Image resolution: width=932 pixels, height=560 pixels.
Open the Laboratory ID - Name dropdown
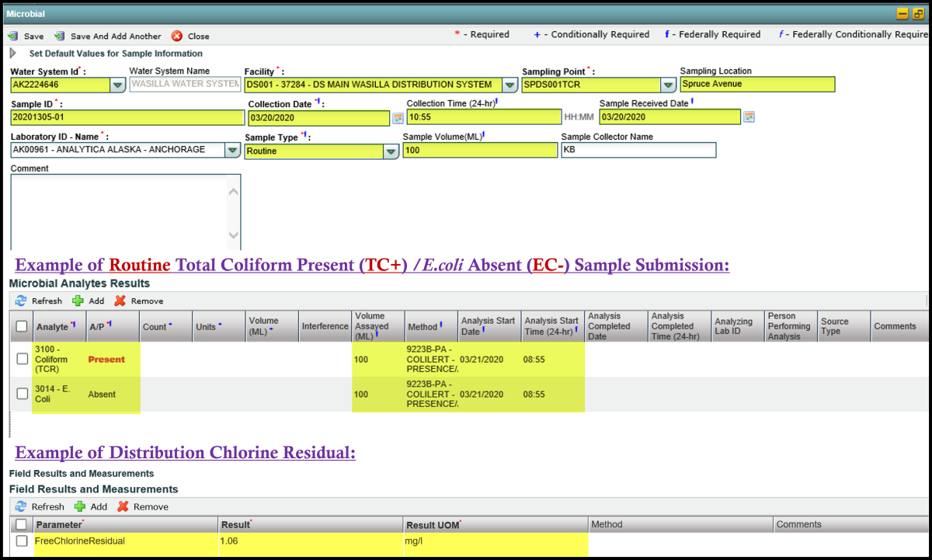[x=232, y=151]
